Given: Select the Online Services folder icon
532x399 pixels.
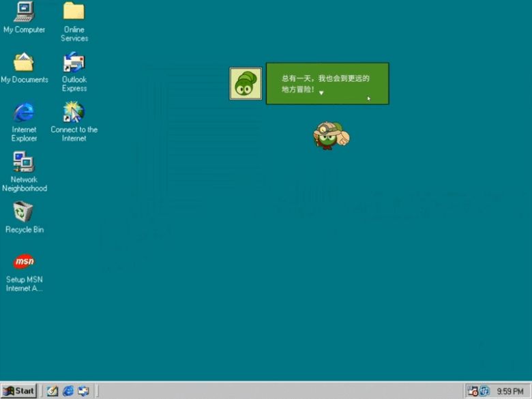Looking at the screenshot, I should click(x=74, y=11).
